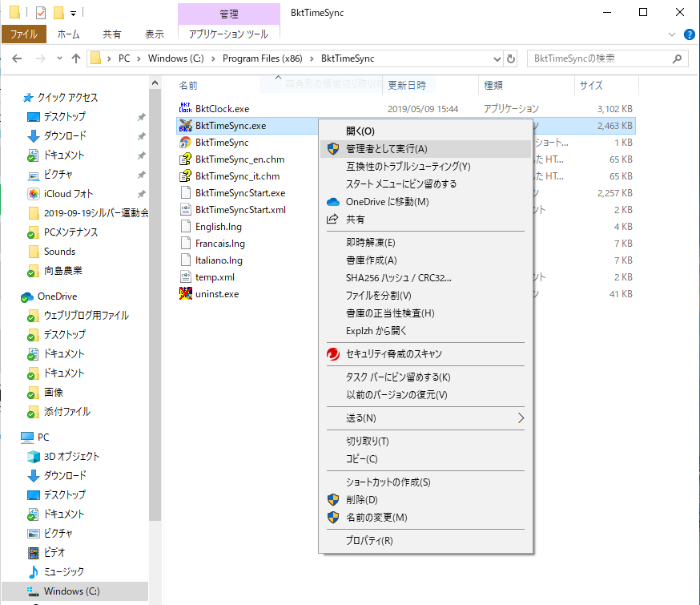The image size is (700, 605).
Task: Open the quick access toolbar customize dropdown
Action: click(x=73, y=14)
